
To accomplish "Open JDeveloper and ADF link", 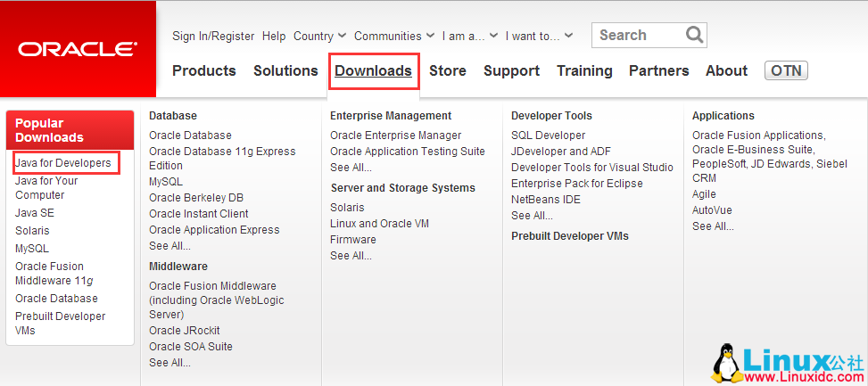I will [561, 152].
